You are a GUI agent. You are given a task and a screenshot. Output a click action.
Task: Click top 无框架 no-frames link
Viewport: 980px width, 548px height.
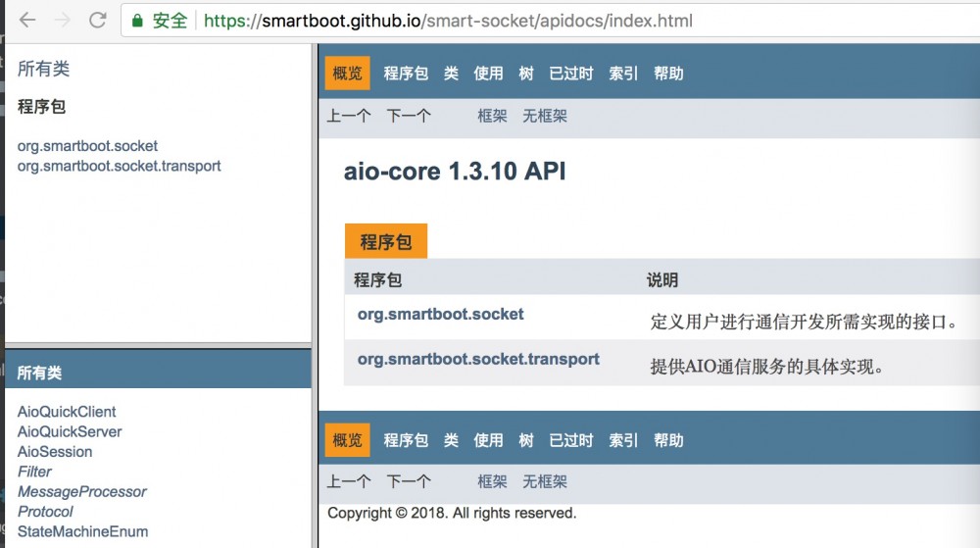click(544, 116)
